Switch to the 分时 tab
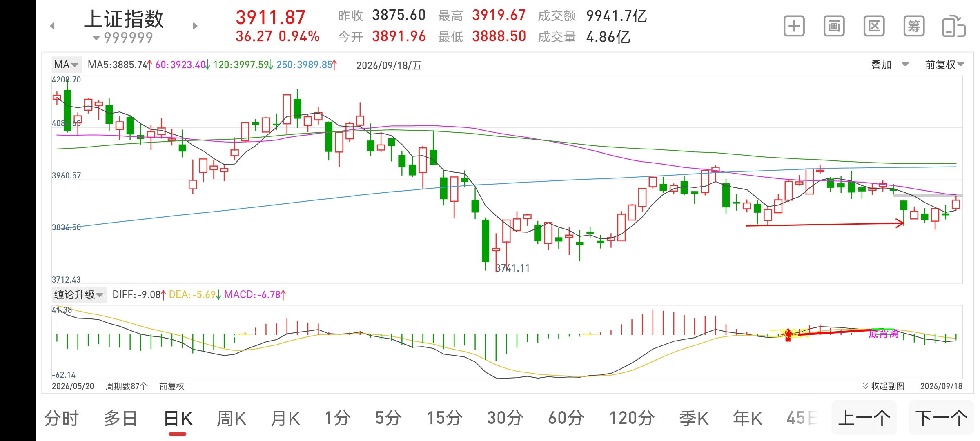The image size is (980, 441). click(x=62, y=419)
